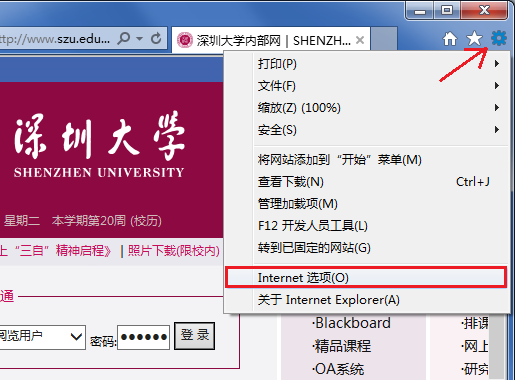
Task: Choose 关于 Internet Explorer(A)
Action: 367,300
